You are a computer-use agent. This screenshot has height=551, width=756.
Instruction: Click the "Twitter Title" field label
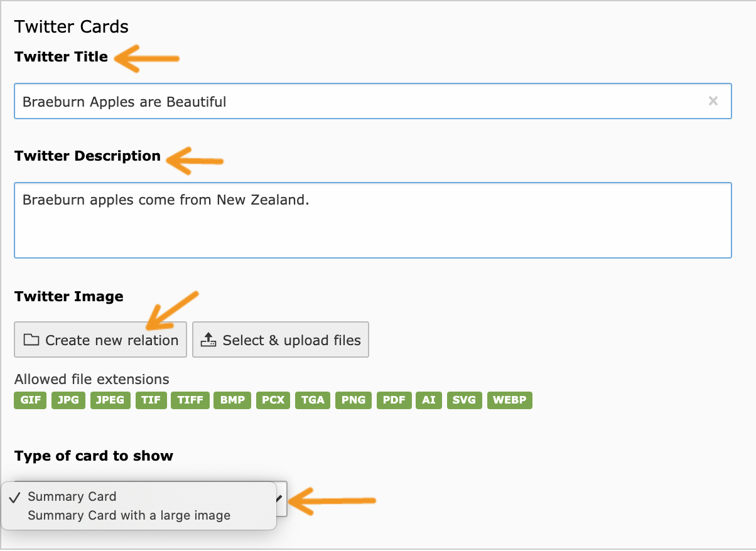click(x=61, y=56)
